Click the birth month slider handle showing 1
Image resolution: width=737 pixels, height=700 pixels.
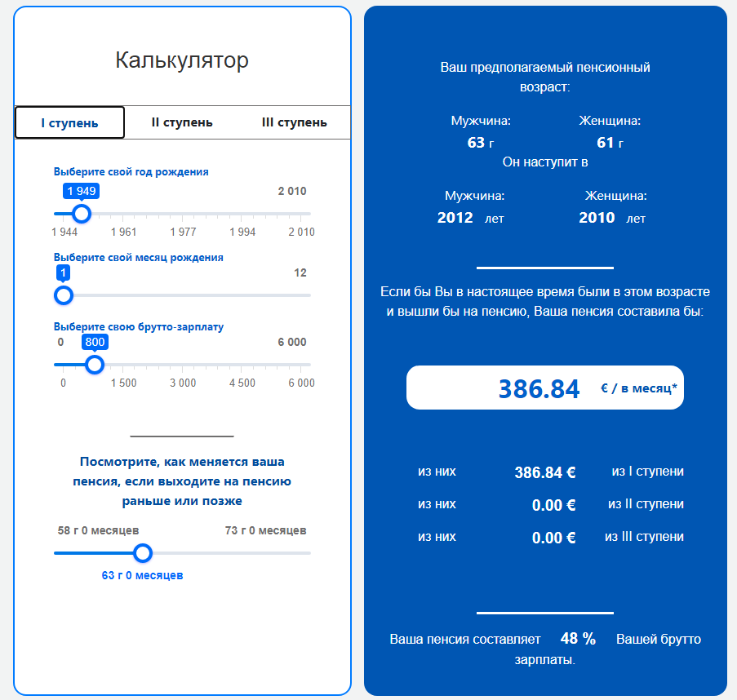point(63,295)
